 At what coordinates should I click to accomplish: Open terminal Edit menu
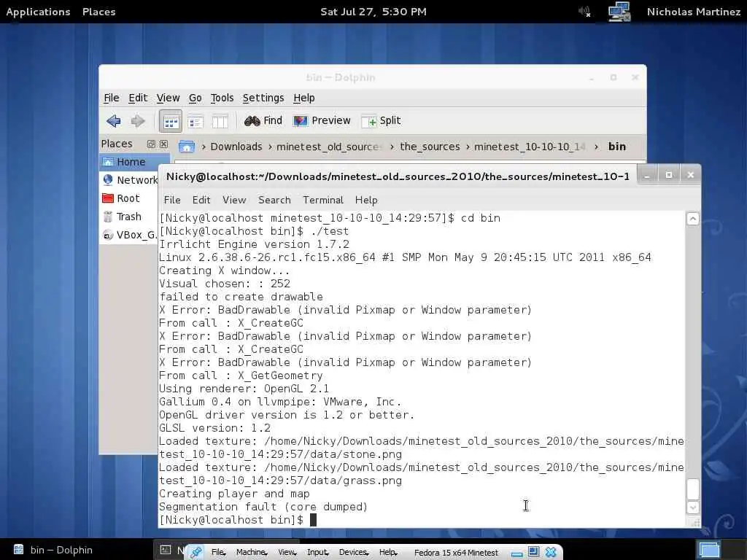[201, 200]
